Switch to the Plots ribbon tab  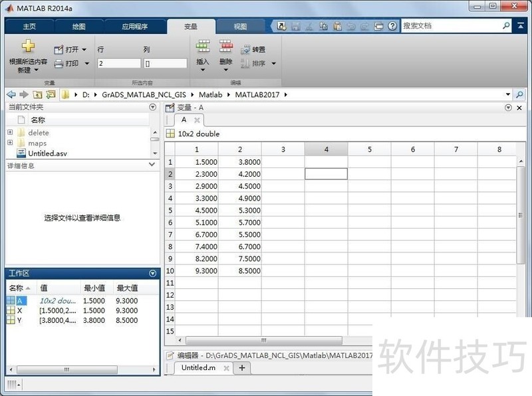[x=78, y=27]
